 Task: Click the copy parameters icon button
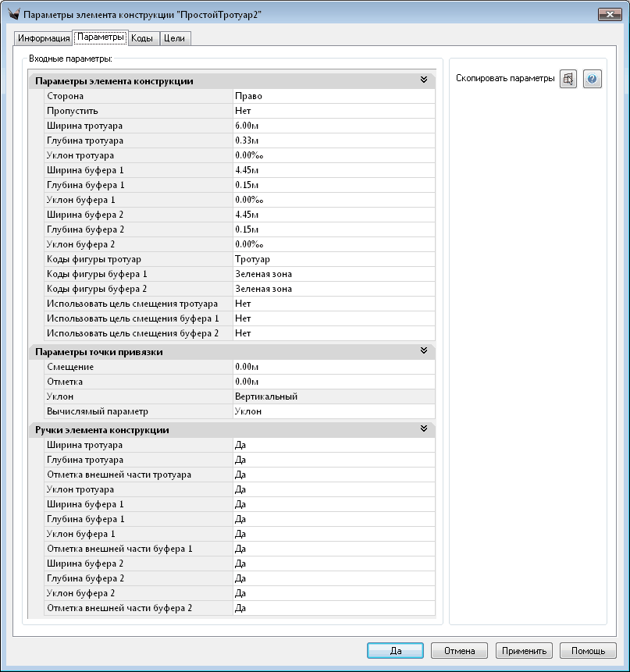coord(568,79)
